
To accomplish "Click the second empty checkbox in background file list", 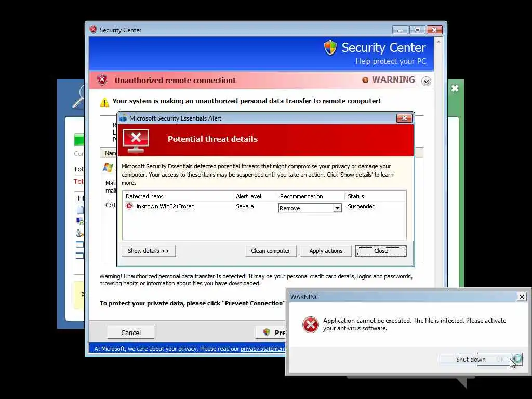I will click(x=79, y=256).
